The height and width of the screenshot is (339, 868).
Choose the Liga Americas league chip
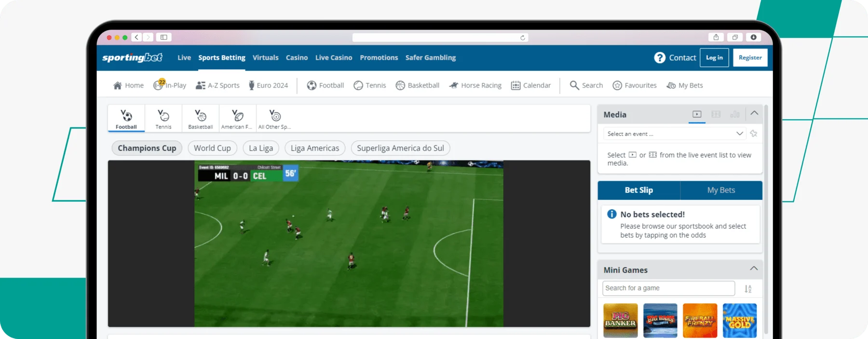click(x=315, y=148)
